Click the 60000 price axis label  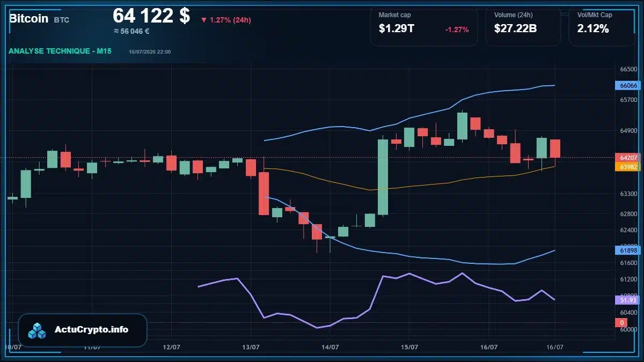[628, 329]
